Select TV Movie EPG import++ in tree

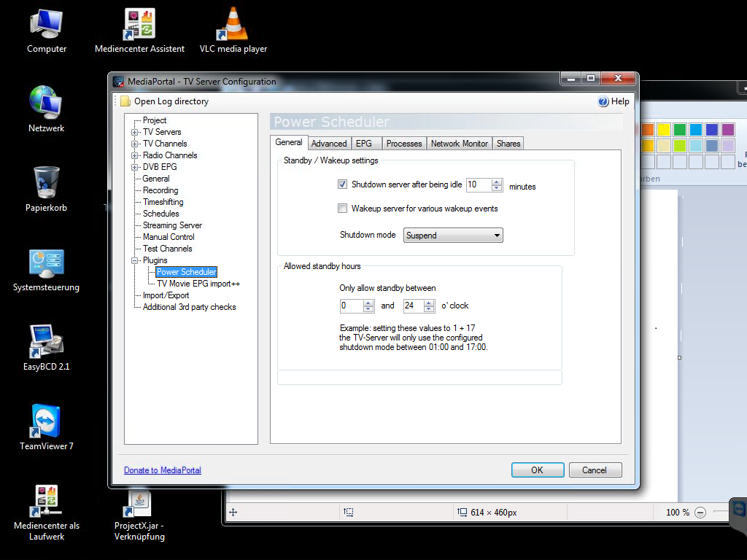[x=198, y=284]
